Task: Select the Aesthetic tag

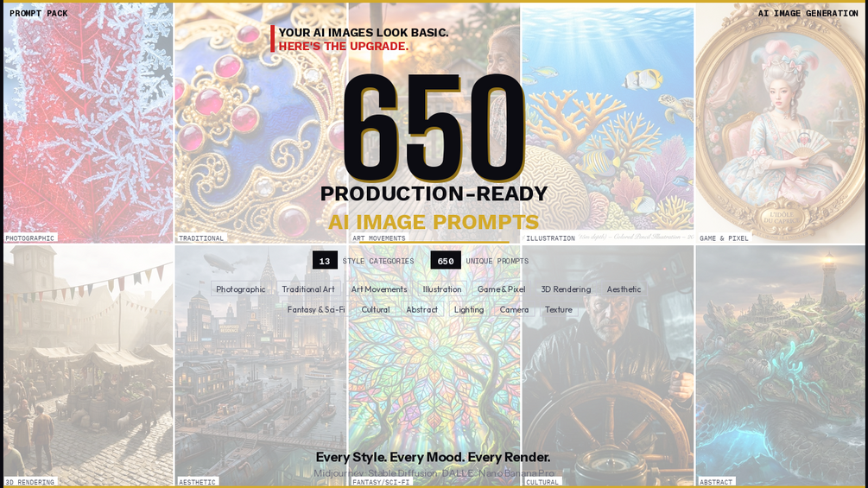Action: (624, 288)
